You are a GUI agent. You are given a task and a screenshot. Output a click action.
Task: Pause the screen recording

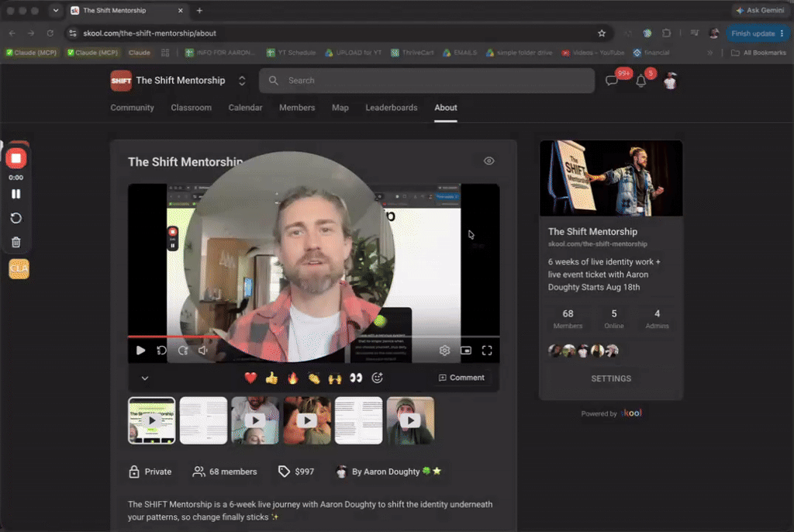tap(16, 194)
